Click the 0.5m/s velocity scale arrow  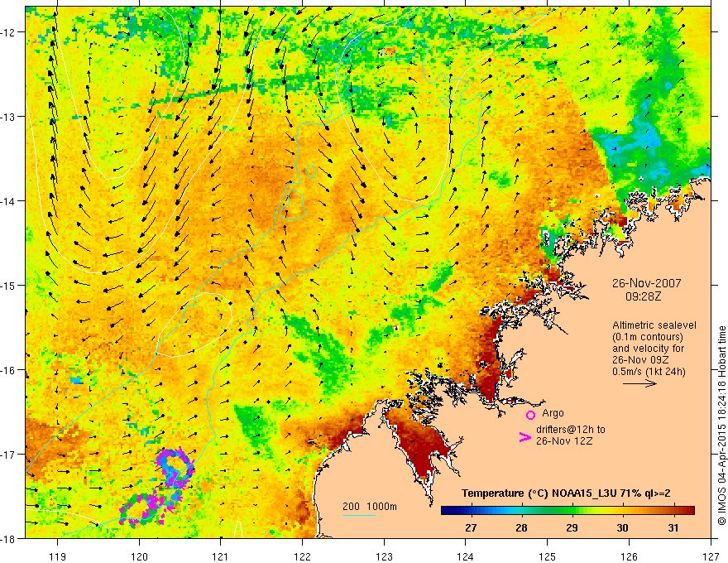[639, 383]
